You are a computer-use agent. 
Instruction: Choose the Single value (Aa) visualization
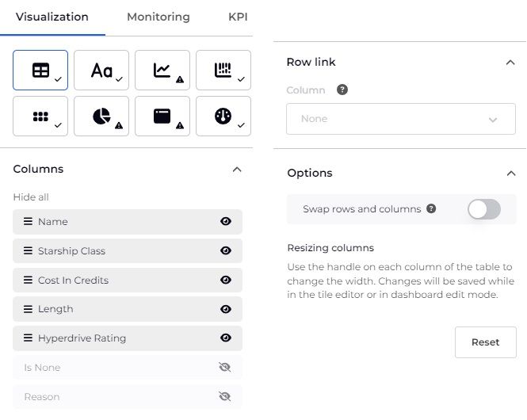[x=101, y=71]
